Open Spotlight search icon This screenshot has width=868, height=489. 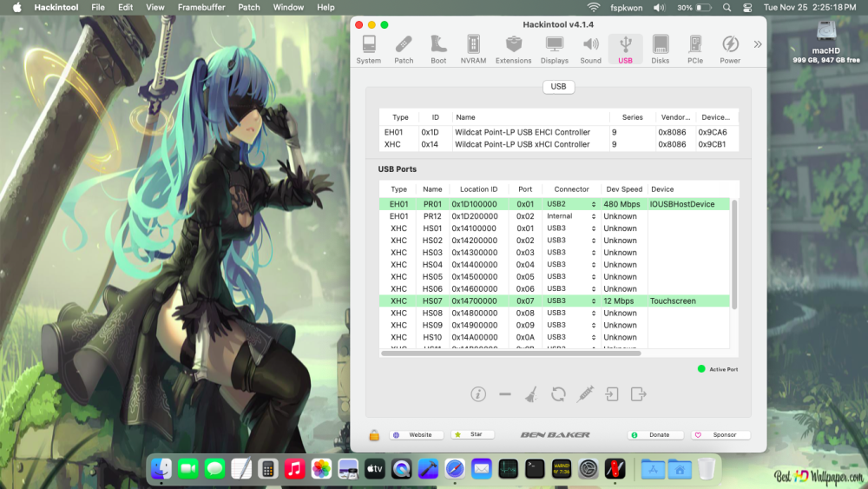[727, 7]
